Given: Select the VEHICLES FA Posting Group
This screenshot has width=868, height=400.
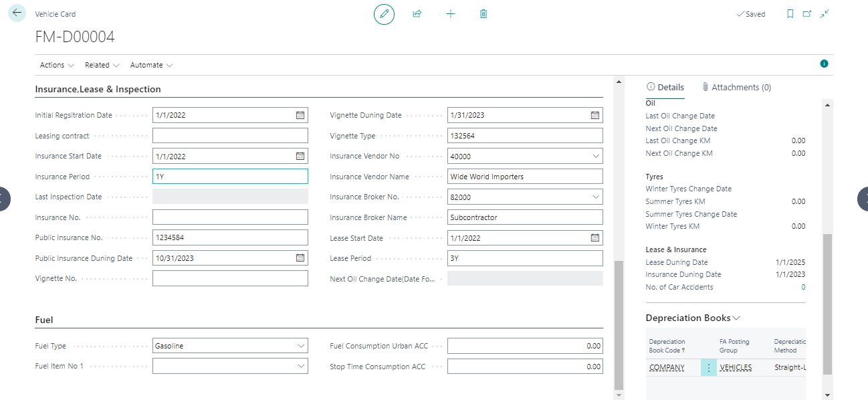Looking at the screenshot, I should 736,367.
